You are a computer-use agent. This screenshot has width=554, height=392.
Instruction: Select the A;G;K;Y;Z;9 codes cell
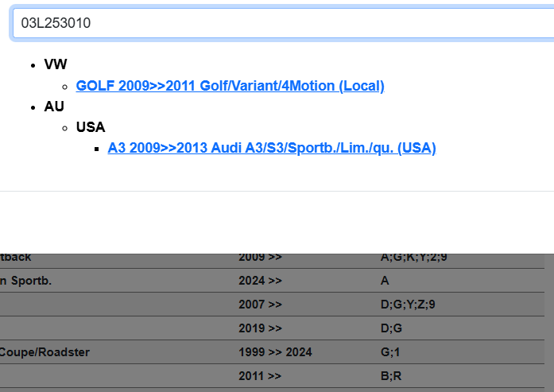413,258
